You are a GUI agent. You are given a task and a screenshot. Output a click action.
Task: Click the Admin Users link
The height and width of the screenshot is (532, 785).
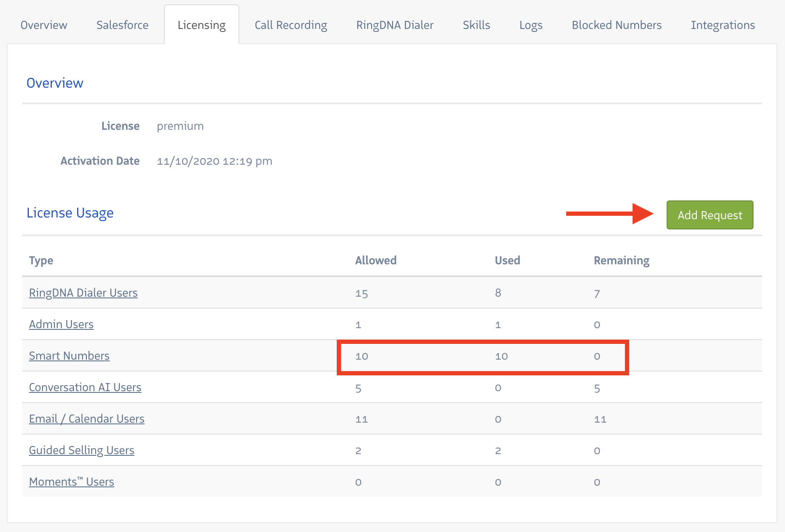click(x=61, y=324)
